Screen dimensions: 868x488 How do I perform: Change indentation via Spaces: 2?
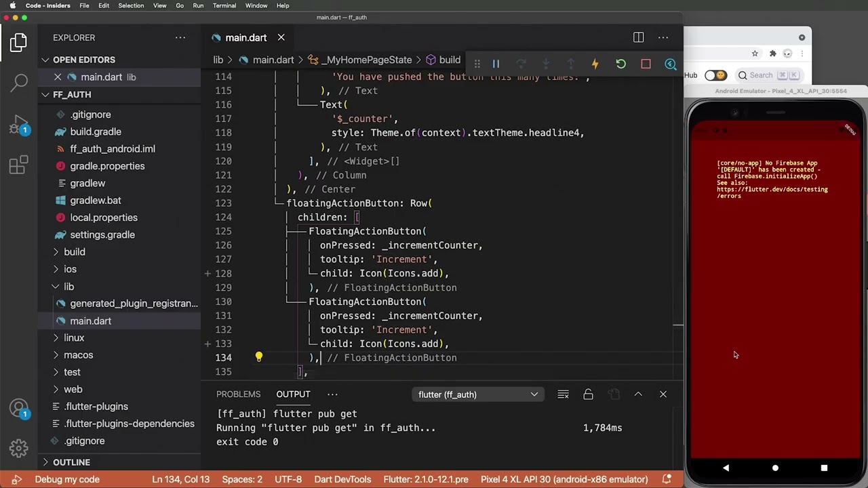(x=242, y=479)
